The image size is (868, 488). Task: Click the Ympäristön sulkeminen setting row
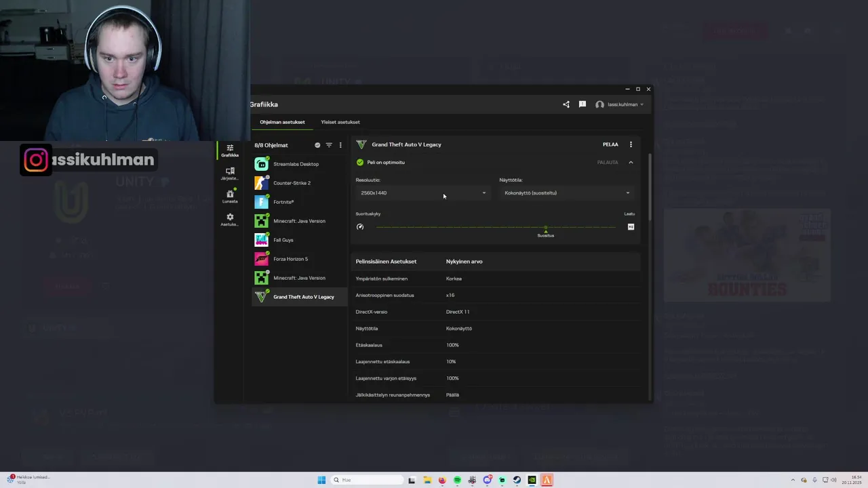(x=497, y=279)
